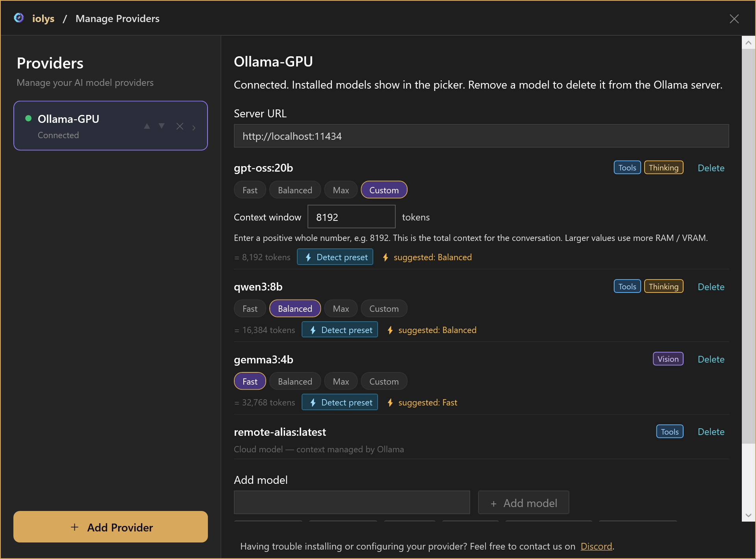The height and width of the screenshot is (559, 756).
Task: Open the Discord support link
Action: pyautogui.click(x=596, y=546)
